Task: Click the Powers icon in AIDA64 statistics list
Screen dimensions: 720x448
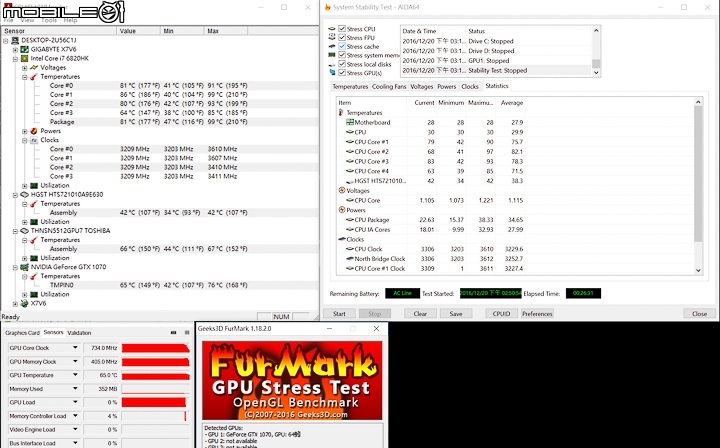Action: coord(342,210)
